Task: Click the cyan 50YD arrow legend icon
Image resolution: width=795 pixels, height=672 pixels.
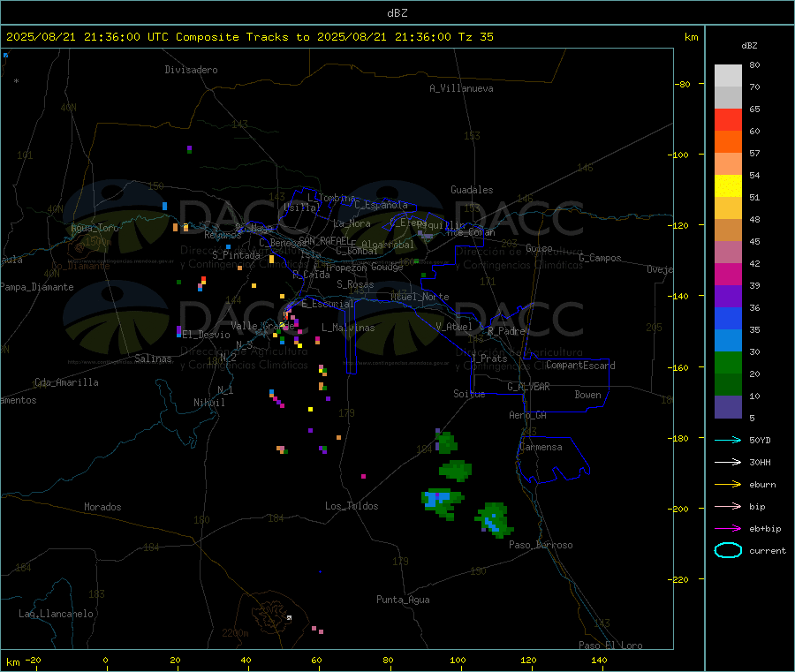Action: [x=728, y=440]
